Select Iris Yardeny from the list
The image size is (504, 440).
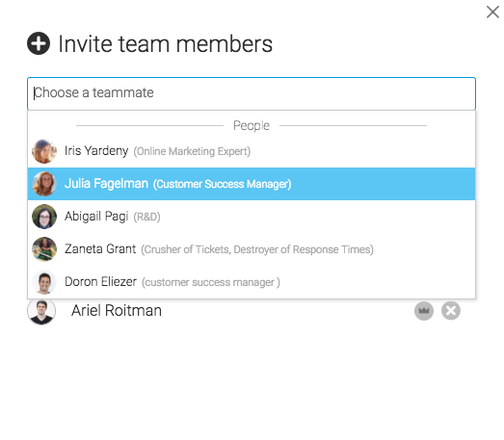pyautogui.click(x=252, y=151)
